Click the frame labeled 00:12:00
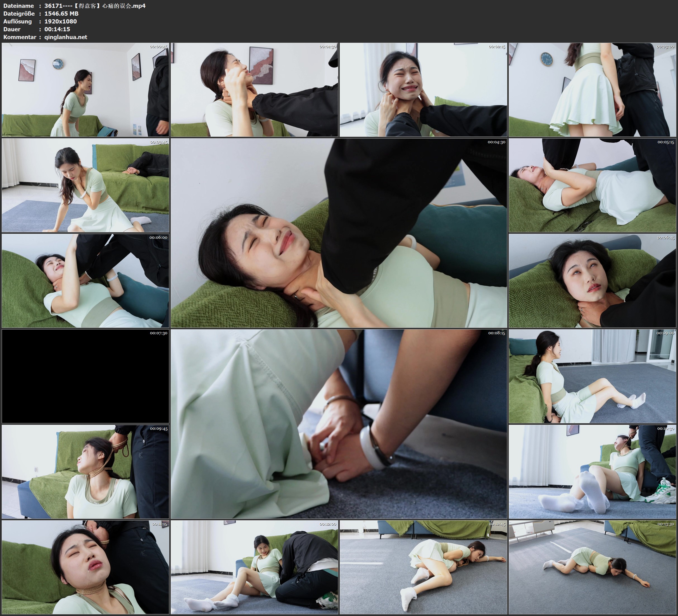678x616 pixels. click(254, 567)
